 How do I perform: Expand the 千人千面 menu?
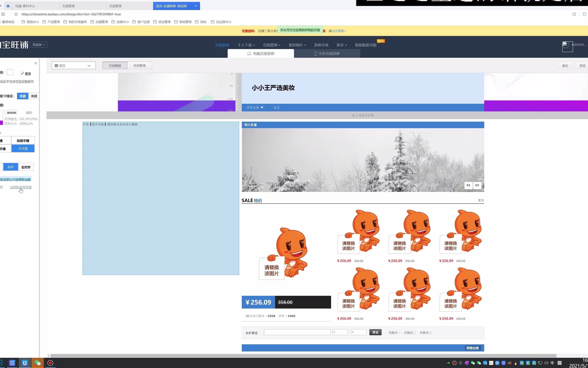click(x=246, y=45)
